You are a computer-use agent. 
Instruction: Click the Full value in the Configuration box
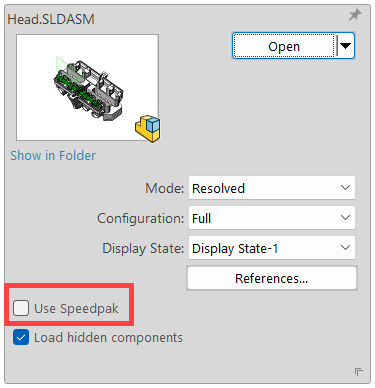[x=201, y=218]
